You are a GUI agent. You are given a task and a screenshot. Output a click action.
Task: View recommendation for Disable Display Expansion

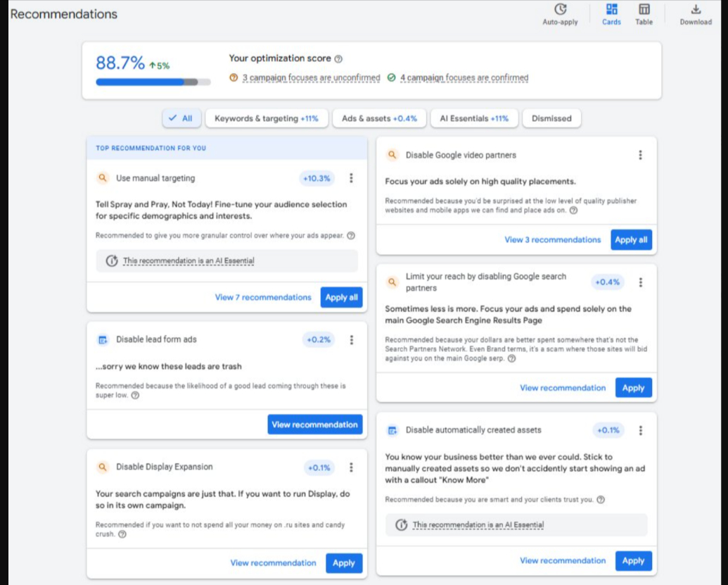(273, 562)
